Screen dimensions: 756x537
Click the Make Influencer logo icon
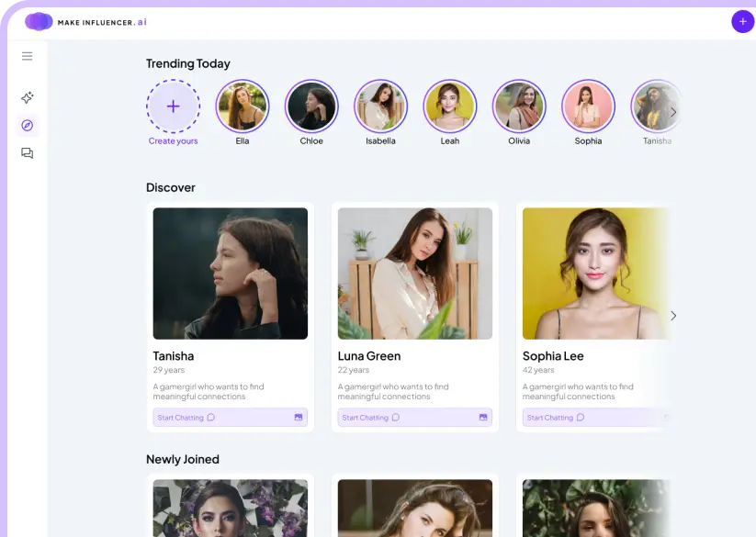click(38, 20)
